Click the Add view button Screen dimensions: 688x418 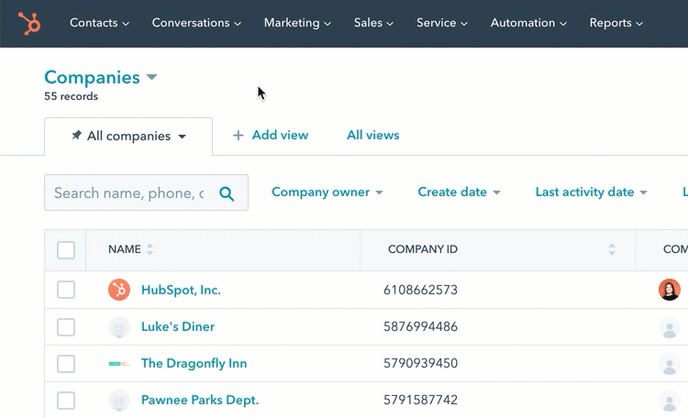coord(270,135)
